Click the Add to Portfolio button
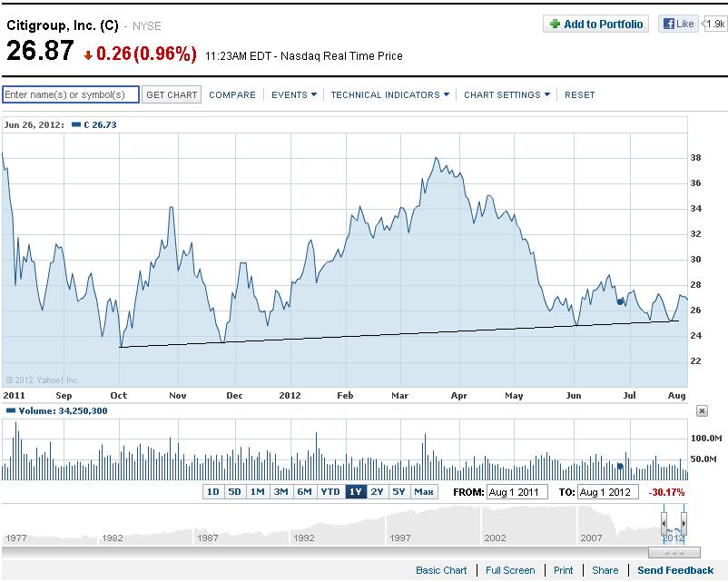 point(595,24)
